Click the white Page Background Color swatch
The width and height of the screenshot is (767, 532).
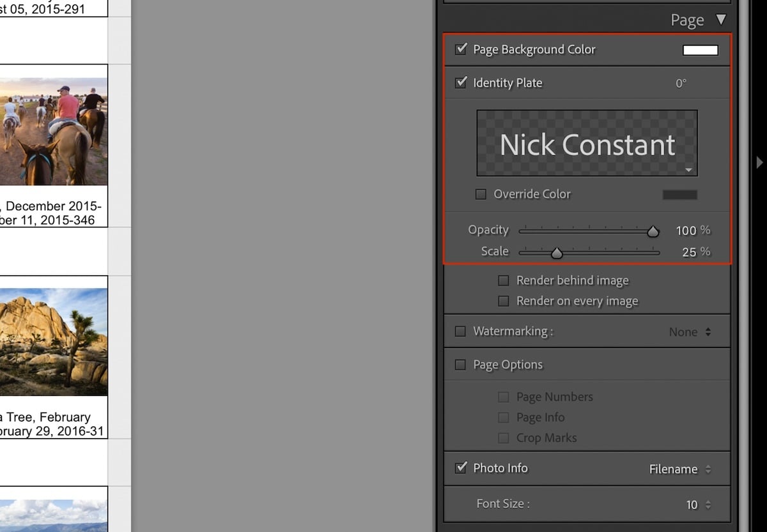coord(700,49)
